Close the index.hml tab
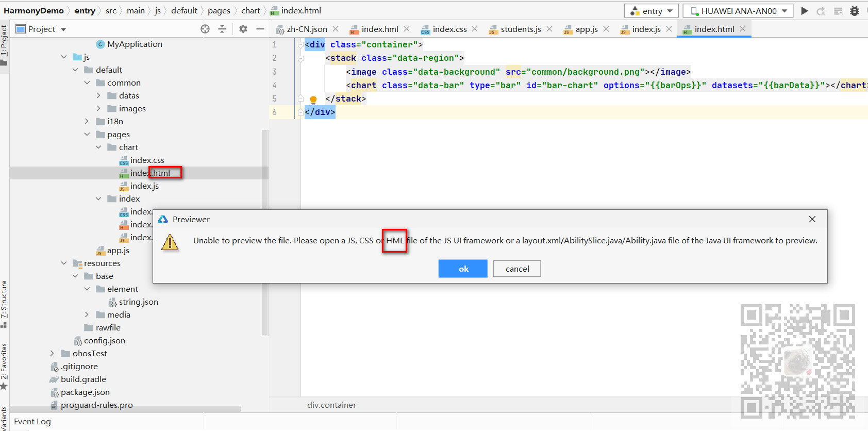Image resolution: width=868 pixels, height=431 pixels. [407, 29]
